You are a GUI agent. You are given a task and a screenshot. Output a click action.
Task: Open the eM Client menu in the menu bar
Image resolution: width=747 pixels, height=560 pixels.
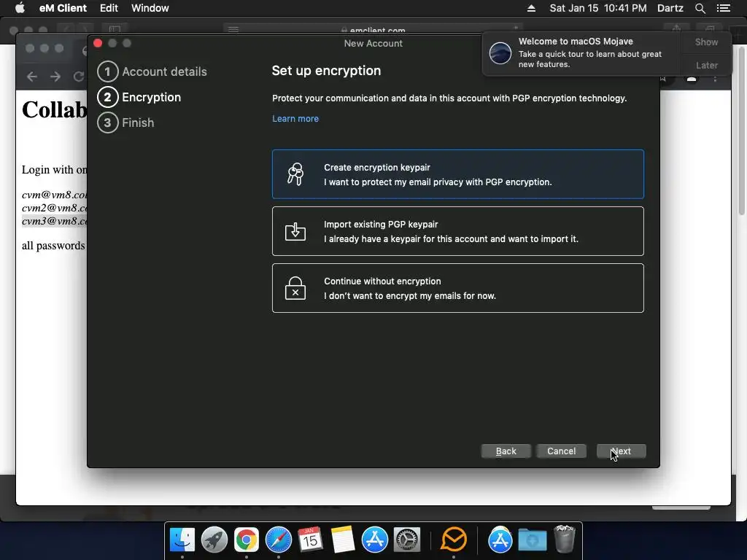pos(63,8)
